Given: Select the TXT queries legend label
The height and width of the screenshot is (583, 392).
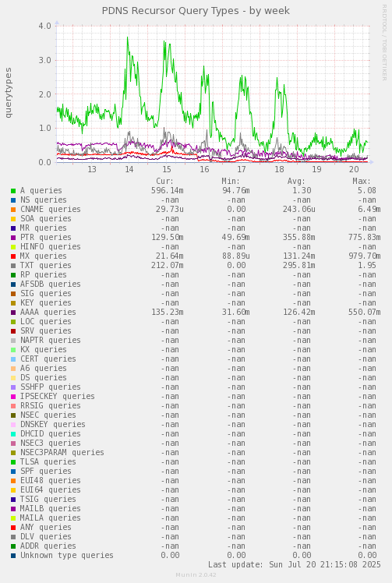Looking at the screenshot, I should coord(46,265).
